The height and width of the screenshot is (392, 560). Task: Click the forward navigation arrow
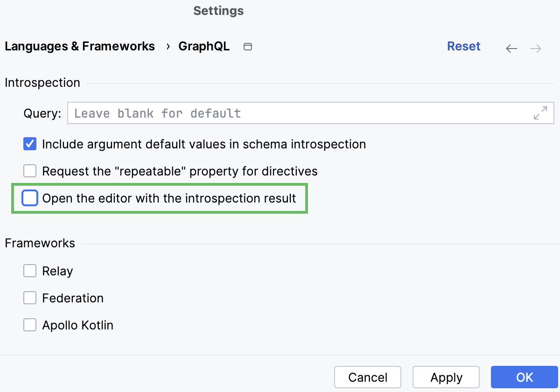pyautogui.click(x=536, y=49)
